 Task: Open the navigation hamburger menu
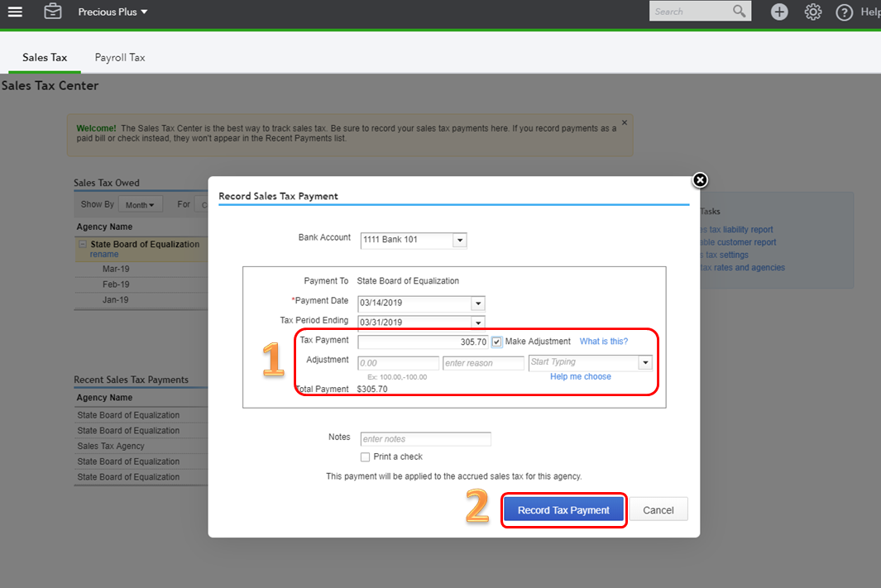[16, 12]
